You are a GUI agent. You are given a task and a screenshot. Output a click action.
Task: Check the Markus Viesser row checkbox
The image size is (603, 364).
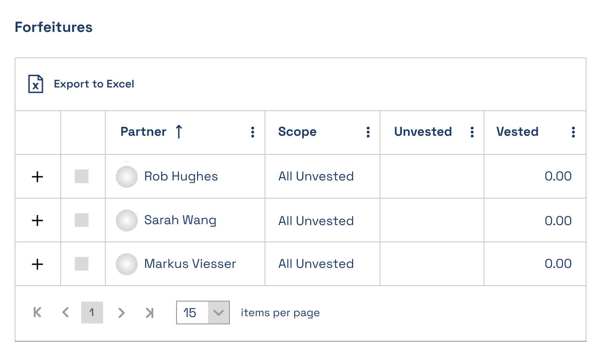tap(82, 264)
